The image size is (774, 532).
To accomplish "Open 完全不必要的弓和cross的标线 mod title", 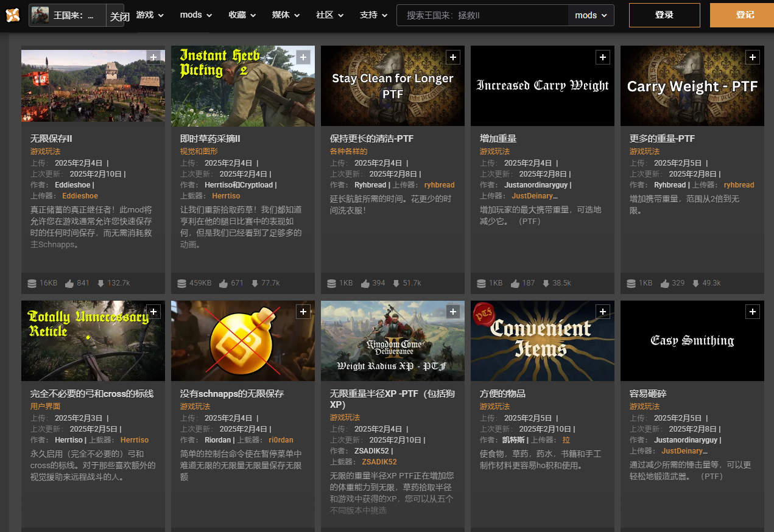I will (92, 394).
